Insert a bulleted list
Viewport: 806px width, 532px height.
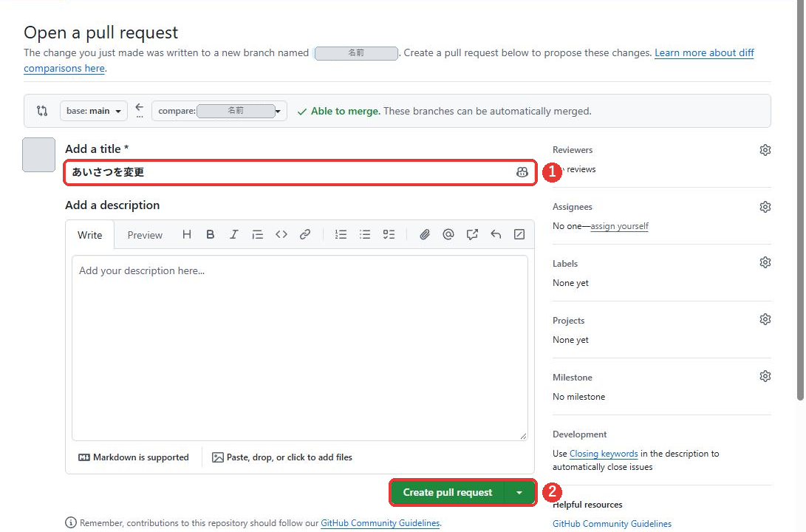pos(365,234)
